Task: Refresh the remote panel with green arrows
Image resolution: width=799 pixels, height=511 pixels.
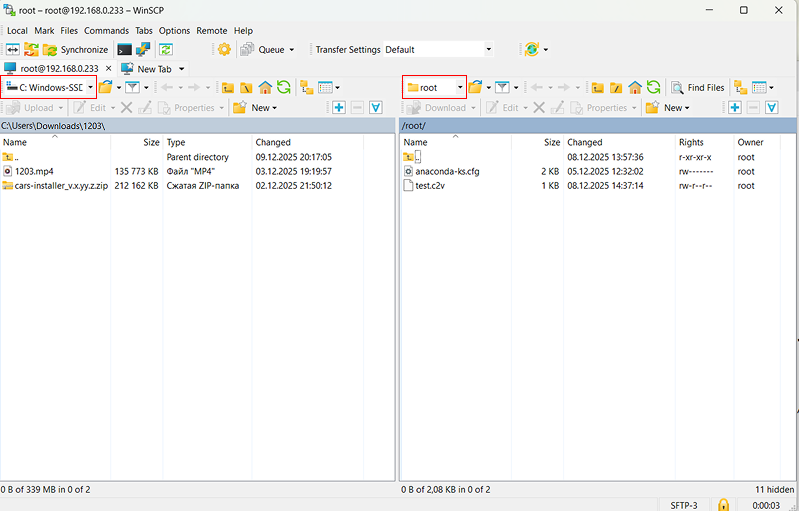Action: (653, 87)
